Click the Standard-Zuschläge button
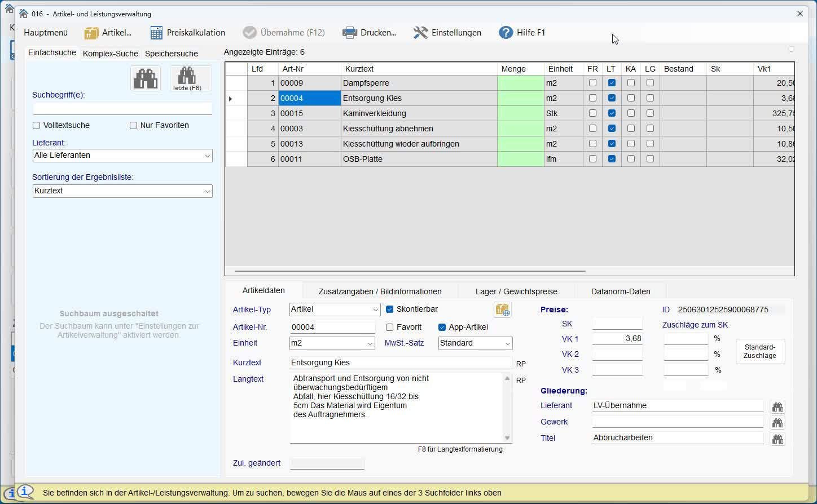817x504 pixels. tap(759, 351)
